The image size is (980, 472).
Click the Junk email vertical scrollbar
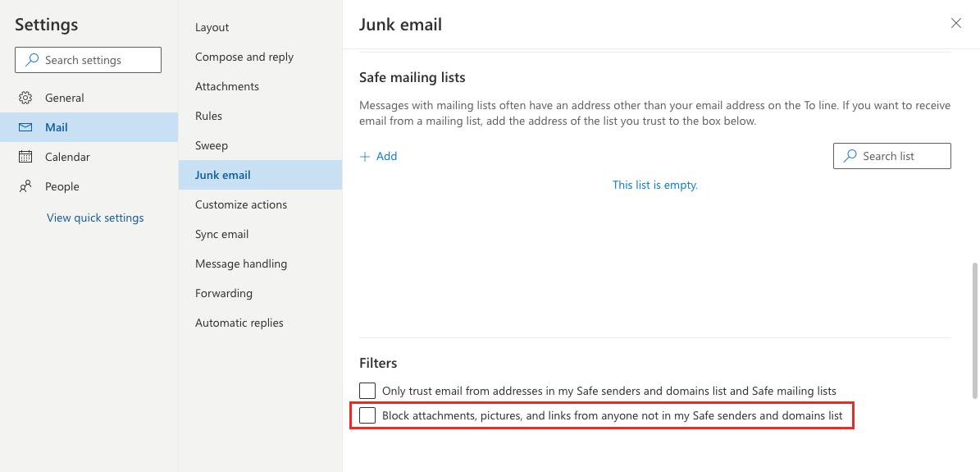click(x=974, y=328)
